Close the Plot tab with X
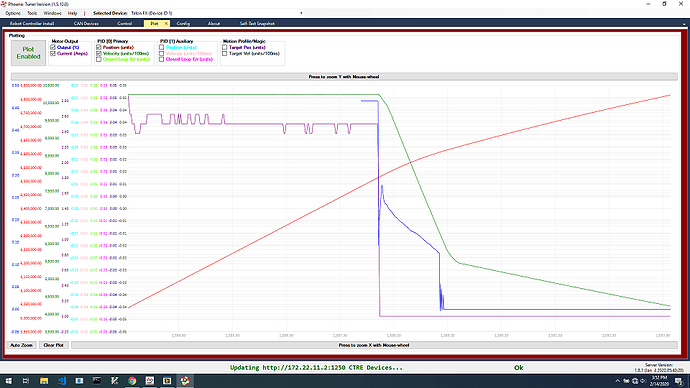Screen dimensions: 690x388 pos(166,23)
